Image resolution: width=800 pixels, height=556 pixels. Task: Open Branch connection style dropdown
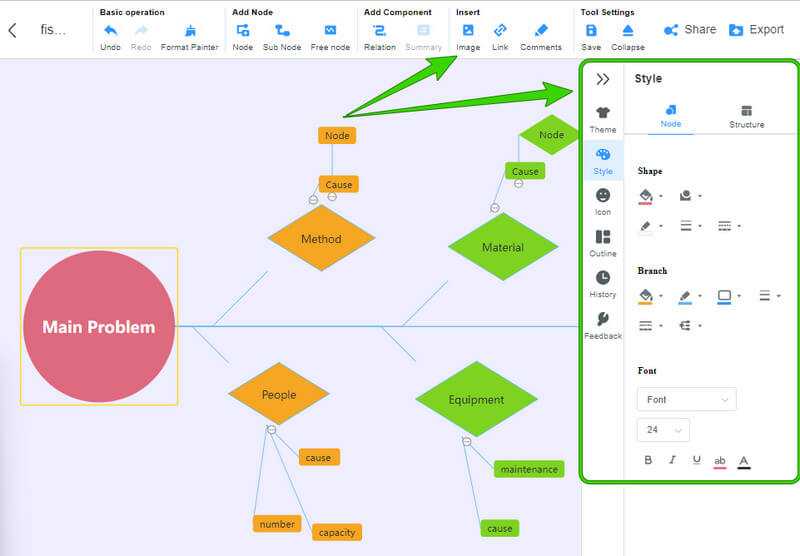[690, 325]
